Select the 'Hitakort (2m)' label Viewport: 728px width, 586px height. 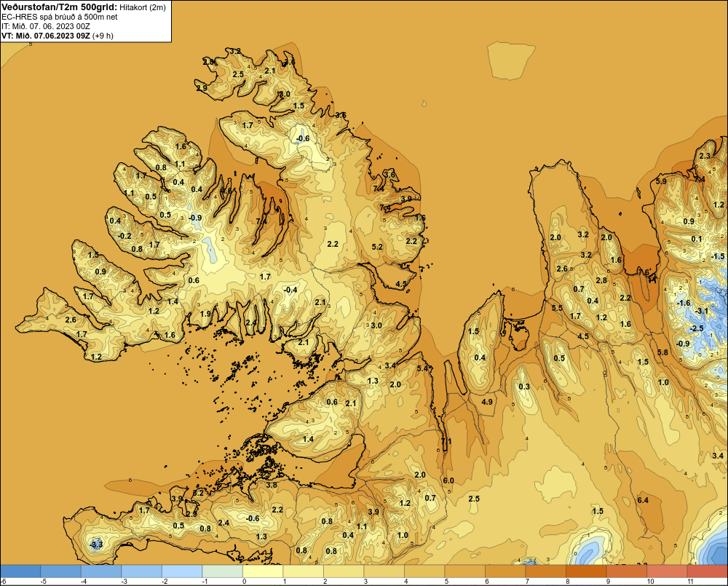[x=143, y=7]
